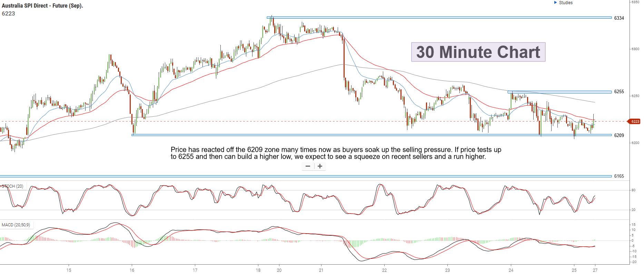Click date 22 on the time axis

click(384, 270)
